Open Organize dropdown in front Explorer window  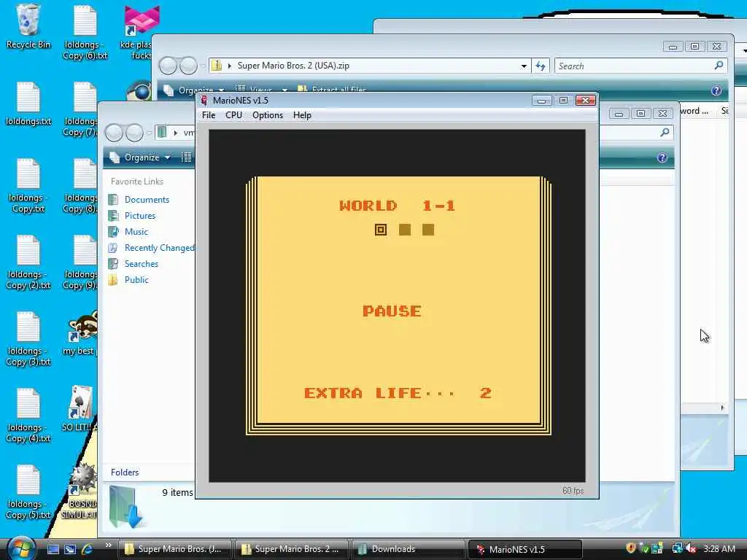tap(141, 157)
